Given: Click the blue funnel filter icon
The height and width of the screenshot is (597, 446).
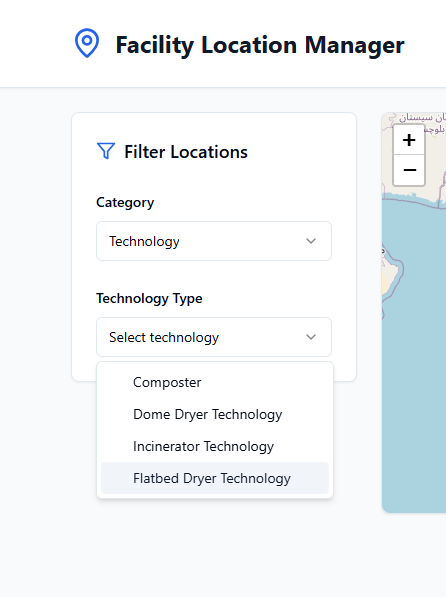Looking at the screenshot, I should [x=106, y=151].
